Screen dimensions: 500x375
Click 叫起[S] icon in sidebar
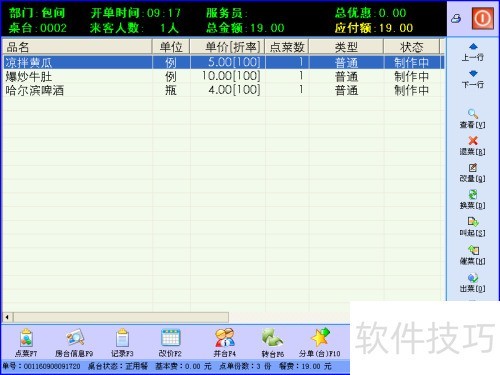pyautogui.click(x=473, y=227)
